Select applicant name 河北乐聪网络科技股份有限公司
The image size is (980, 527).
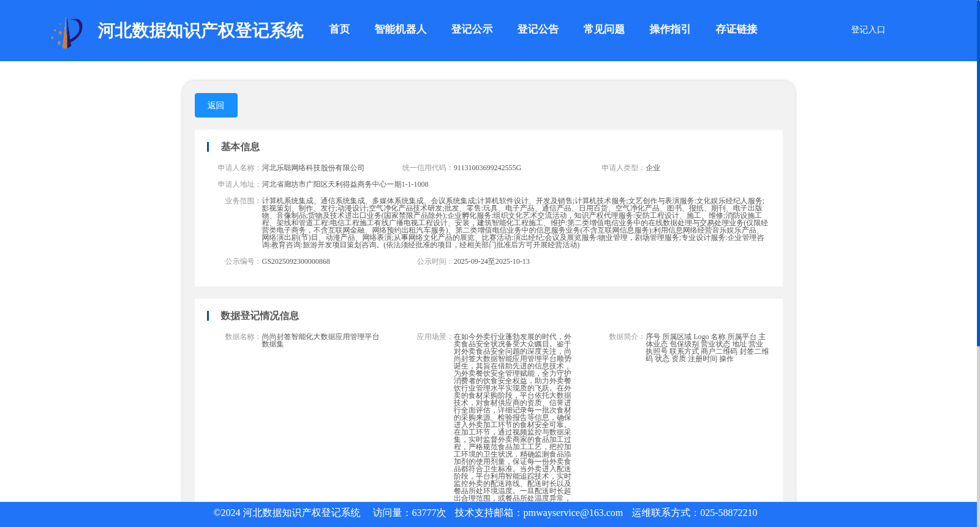click(313, 168)
